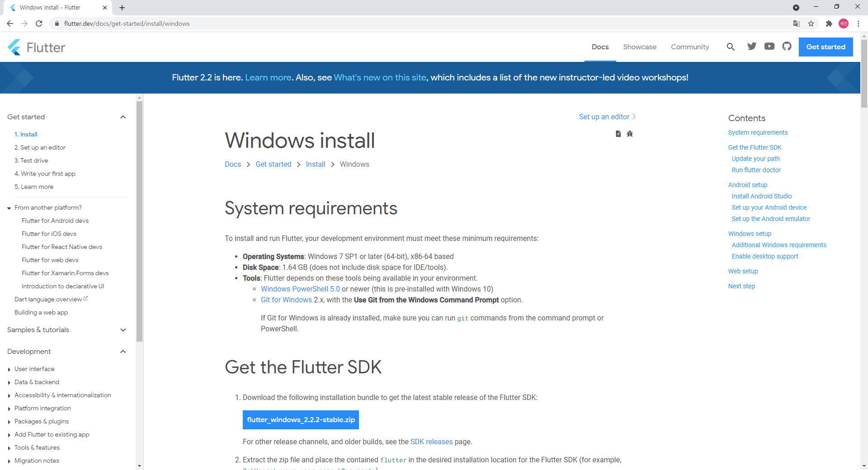Viewport: 868px width, 470px height.
Task: Expand User interface tree item
Action: pyautogui.click(x=9, y=369)
